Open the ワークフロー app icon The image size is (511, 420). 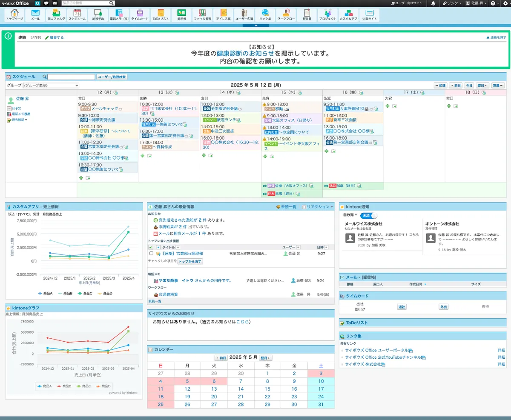tap(286, 15)
